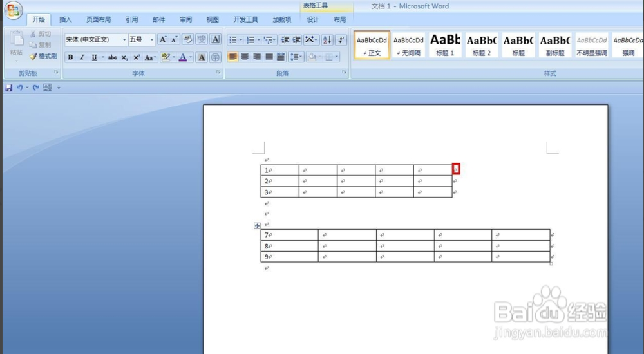Apply the 不明显强调 (Subtle Emphasis) style
This screenshot has width=644, height=354.
click(x=591, y=45)
